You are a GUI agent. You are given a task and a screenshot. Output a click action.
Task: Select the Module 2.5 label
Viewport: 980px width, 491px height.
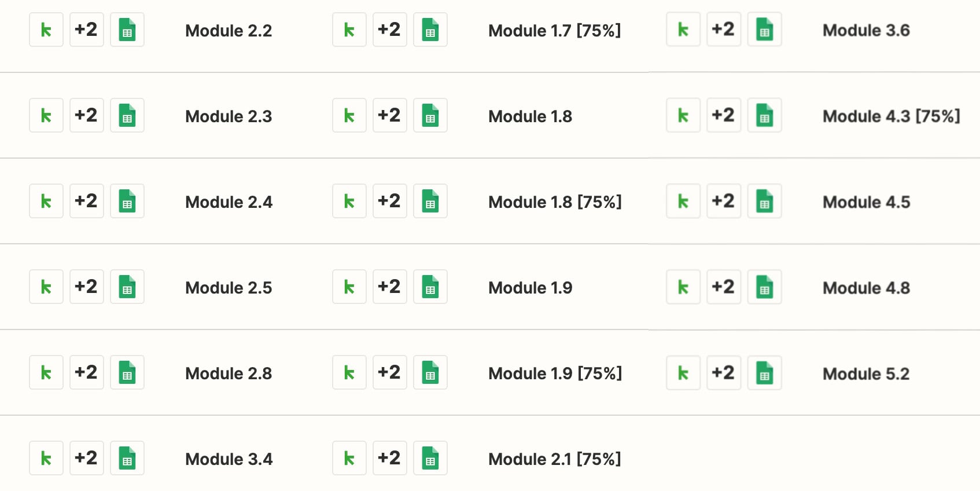point(228,287)
